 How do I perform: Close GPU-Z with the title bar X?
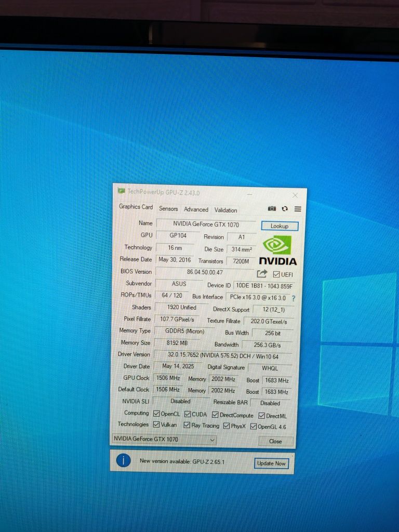pyautogui.click(x=295, y=195)
